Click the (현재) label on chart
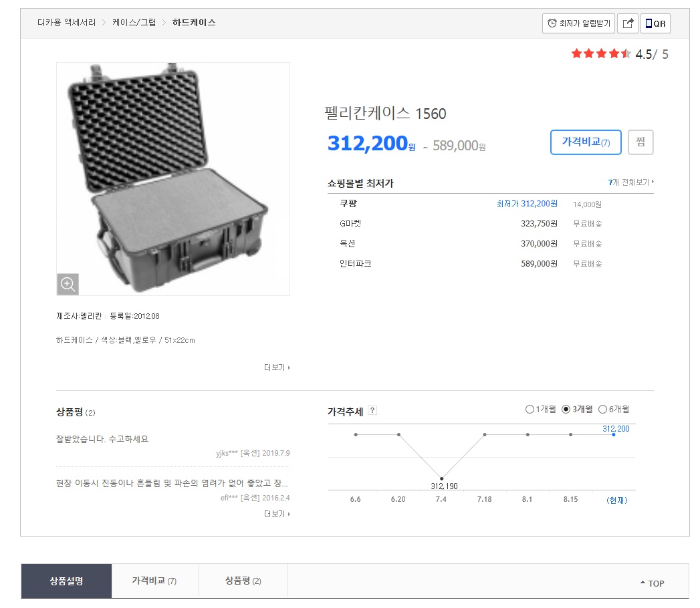 coord(617,500)
